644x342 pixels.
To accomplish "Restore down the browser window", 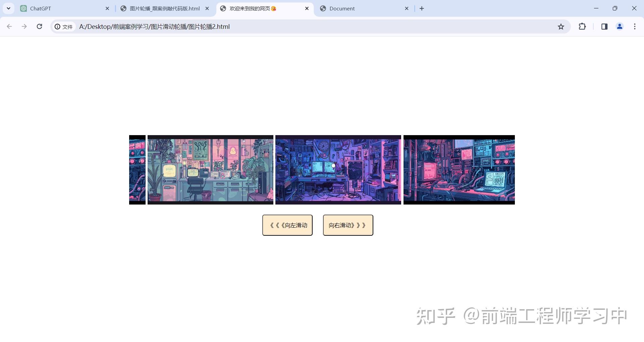I will coord(615,8).
